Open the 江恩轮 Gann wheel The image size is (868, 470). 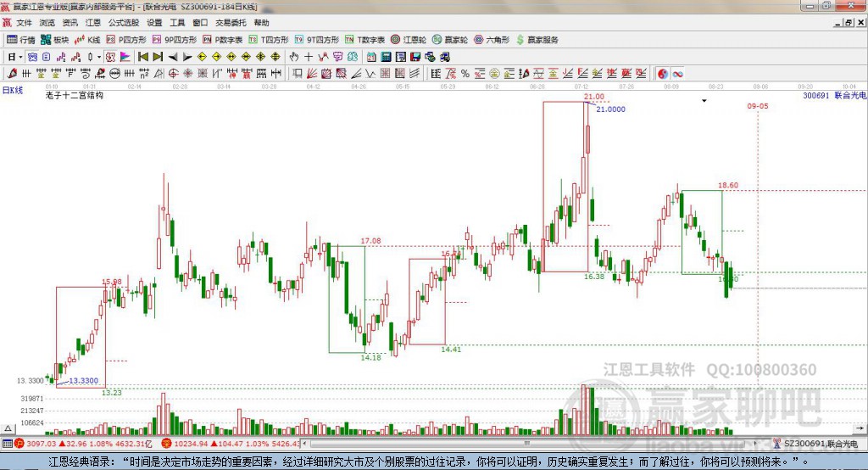[x=409, y=40]
